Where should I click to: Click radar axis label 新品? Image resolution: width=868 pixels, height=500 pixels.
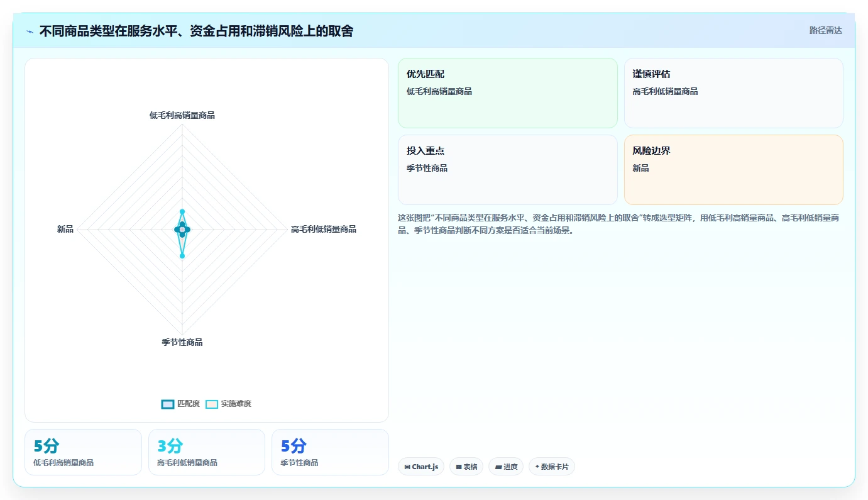pos(65,229)
